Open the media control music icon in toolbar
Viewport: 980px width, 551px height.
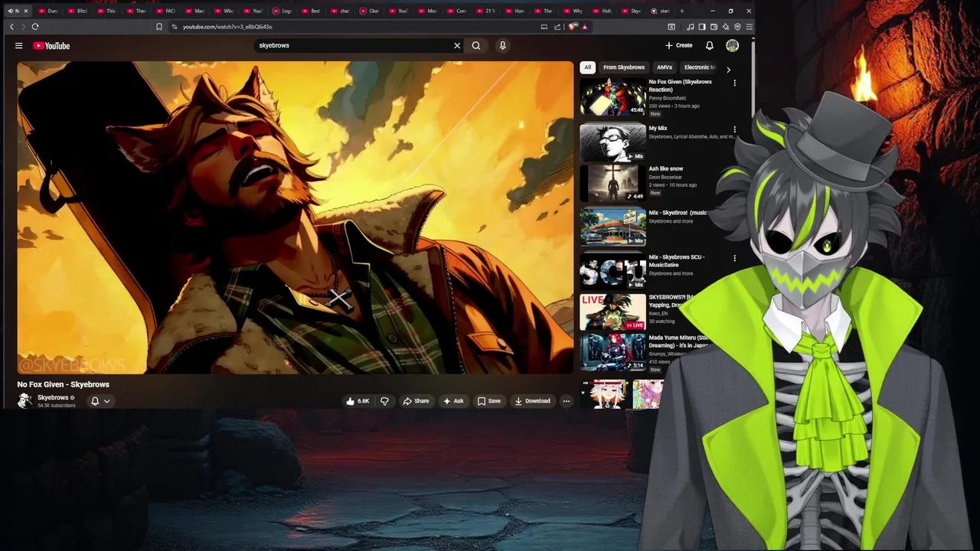691,27
